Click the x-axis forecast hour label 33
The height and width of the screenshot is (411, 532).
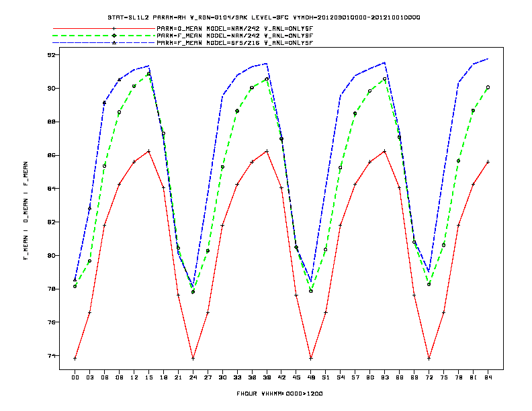click(237, 377)
